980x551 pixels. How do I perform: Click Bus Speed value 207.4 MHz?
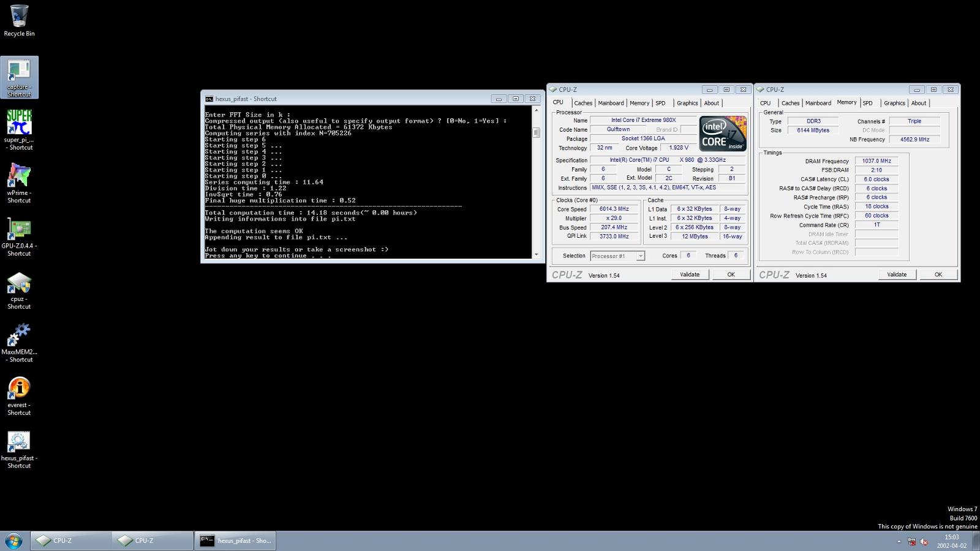tap(614, 227)
